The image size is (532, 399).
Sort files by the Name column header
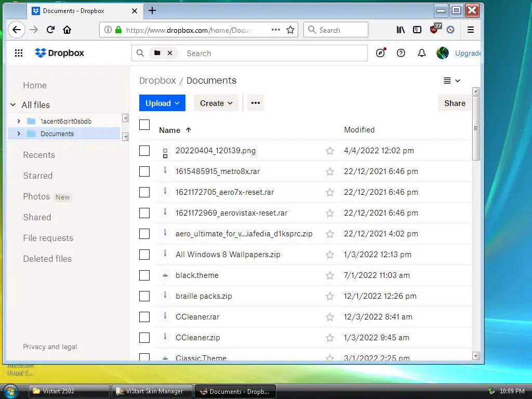pyautogui.click(x=175, y=130)
